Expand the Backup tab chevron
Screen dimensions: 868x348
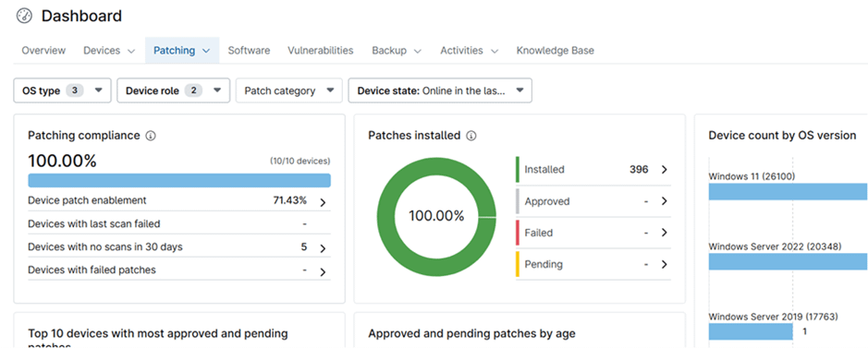click(x=418, y=51)
